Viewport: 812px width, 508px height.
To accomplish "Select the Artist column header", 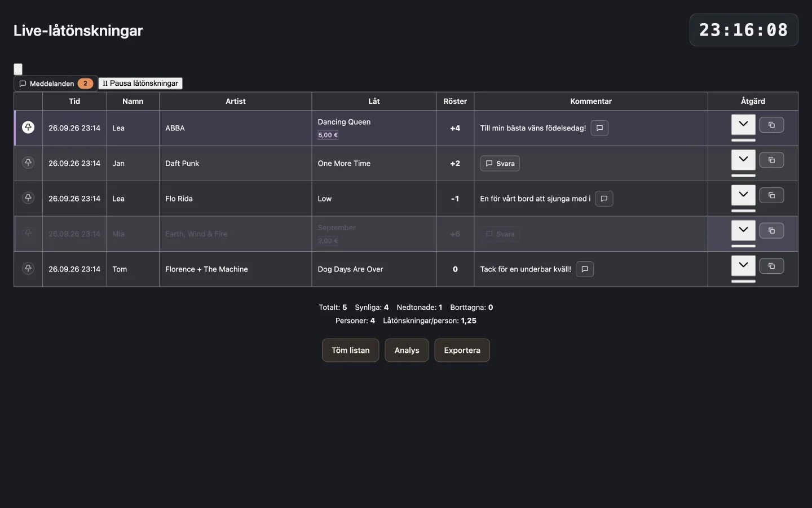I will coord(236,101).
